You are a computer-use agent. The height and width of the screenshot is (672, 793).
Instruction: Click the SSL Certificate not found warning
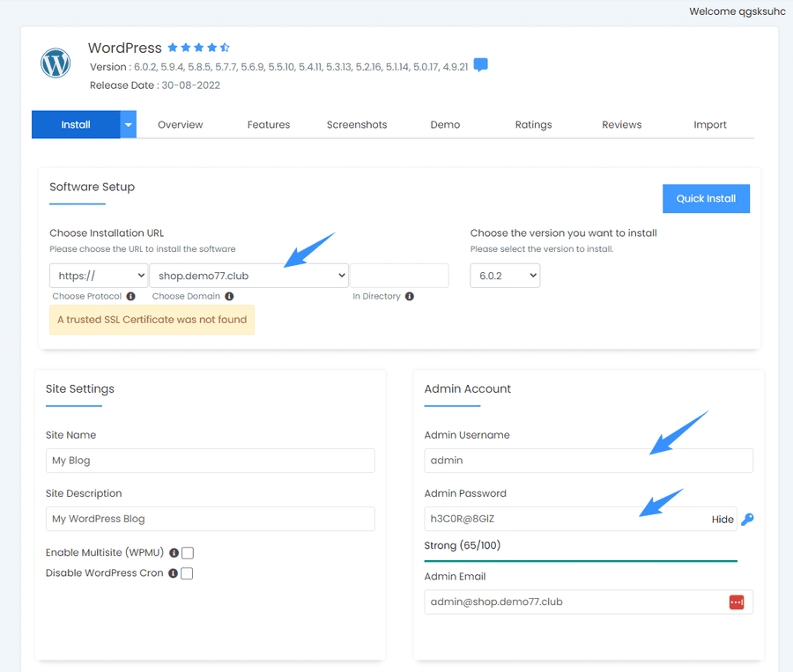point(152,320)
